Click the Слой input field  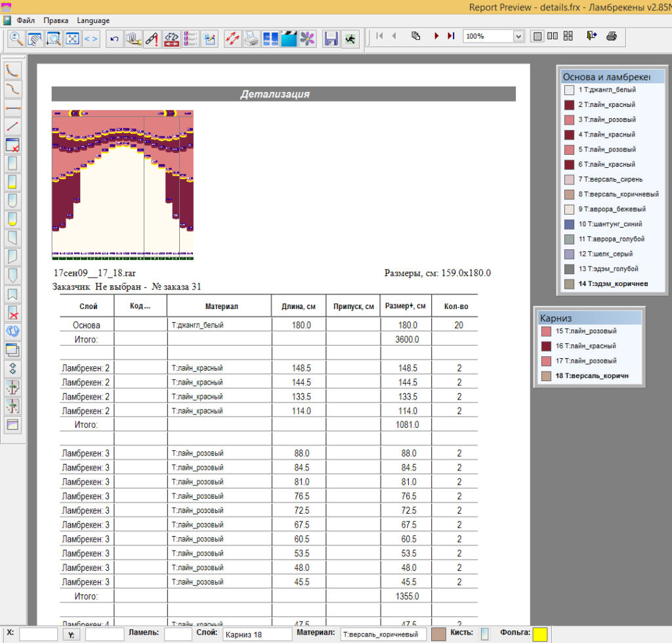pyautogui.click(x=257, y=634)
